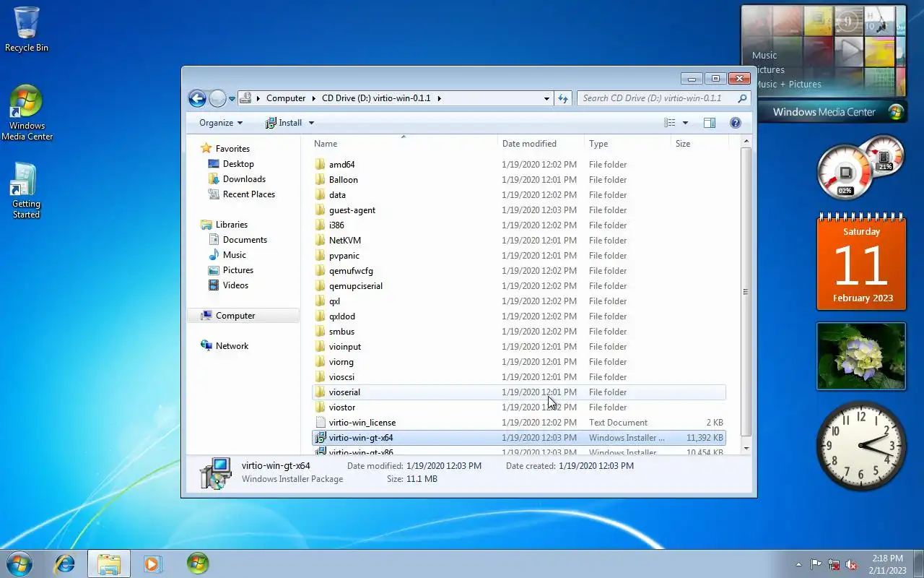Image resolution: width=924 pixels, height=578 pixels.
Task: Select the NetKVM folder icon
Action: point(321,241)
